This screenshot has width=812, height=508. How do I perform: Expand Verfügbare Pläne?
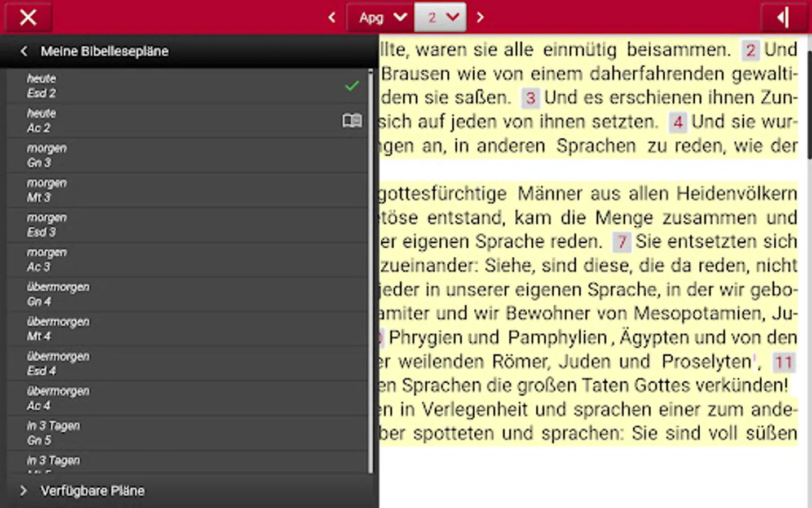92,491
